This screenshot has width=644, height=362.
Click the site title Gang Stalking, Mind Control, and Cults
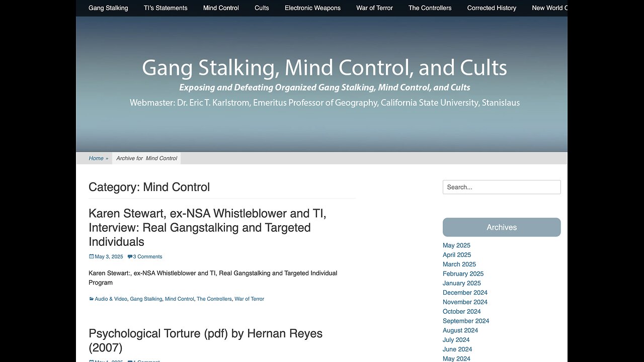[x=325, y=67]
